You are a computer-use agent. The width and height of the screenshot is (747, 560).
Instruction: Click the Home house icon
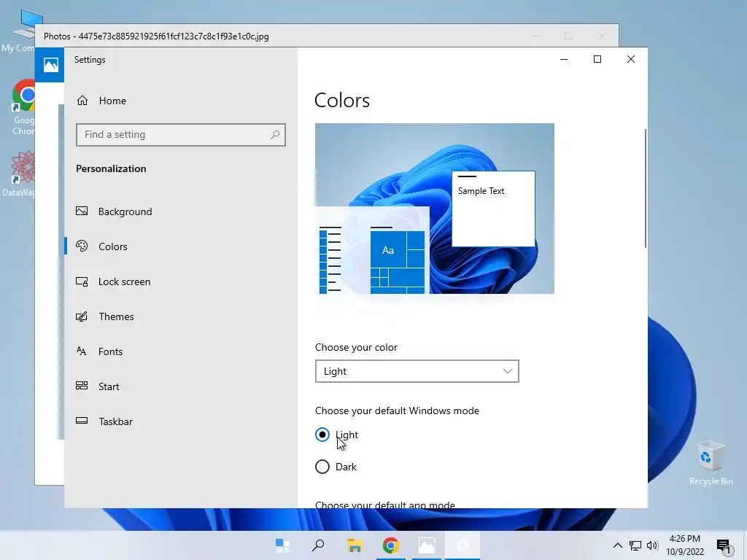(x=82, y=101)
